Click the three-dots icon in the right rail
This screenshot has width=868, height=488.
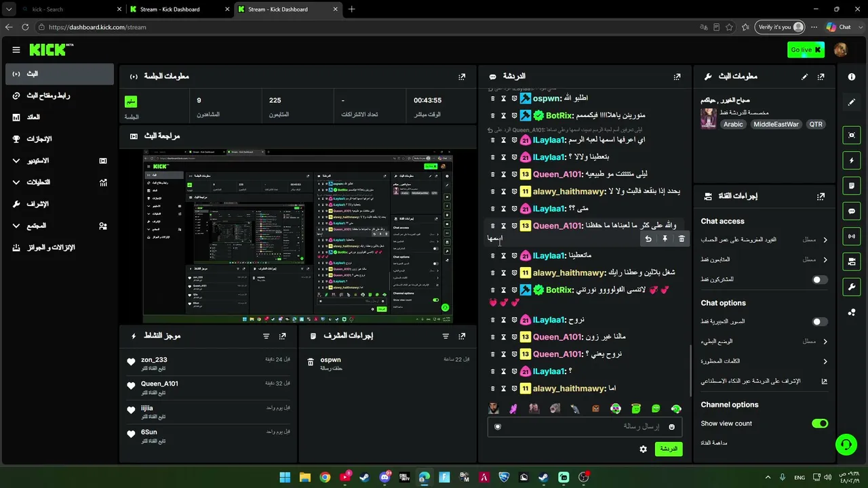click(x=852, y=312)
